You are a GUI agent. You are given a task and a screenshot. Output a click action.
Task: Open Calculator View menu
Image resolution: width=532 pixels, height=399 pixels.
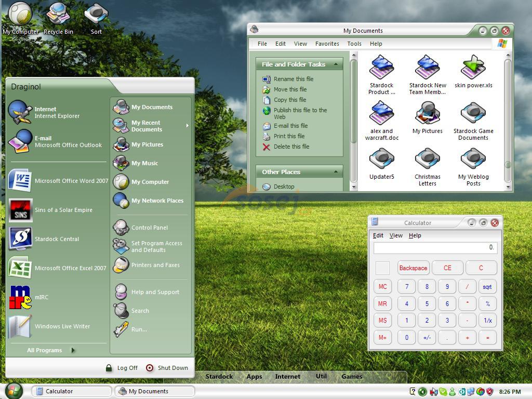pos(396,235)
